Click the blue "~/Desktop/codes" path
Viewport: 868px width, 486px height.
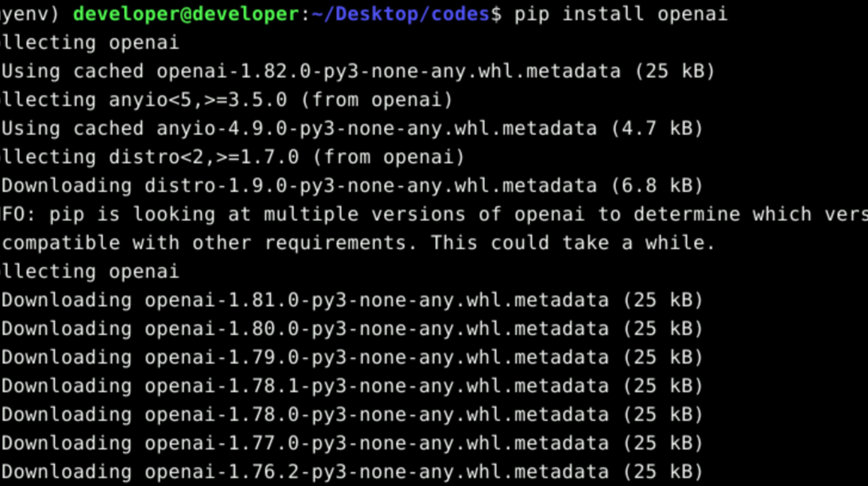[x=400, y=14]
